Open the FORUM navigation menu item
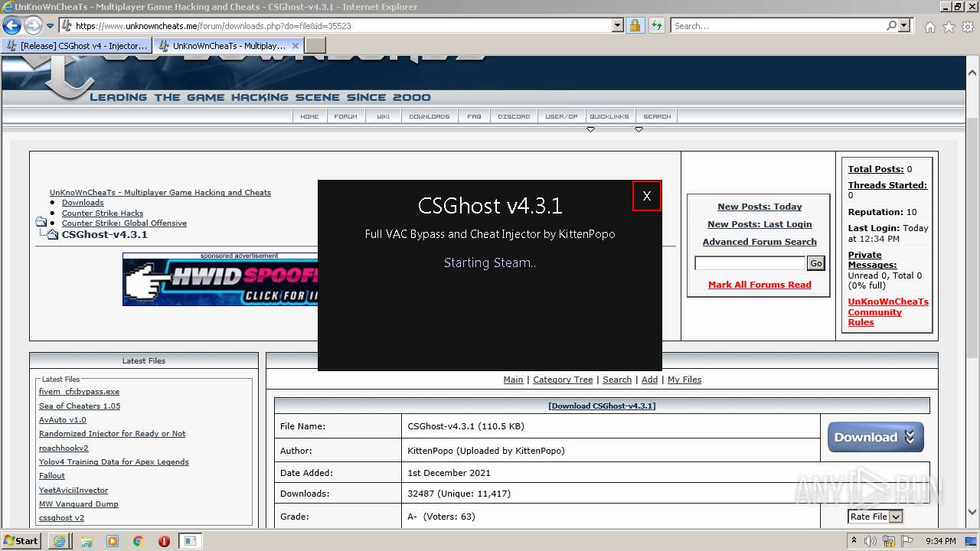The height and width of the screenshot is (551, 980). coord(345,116)
